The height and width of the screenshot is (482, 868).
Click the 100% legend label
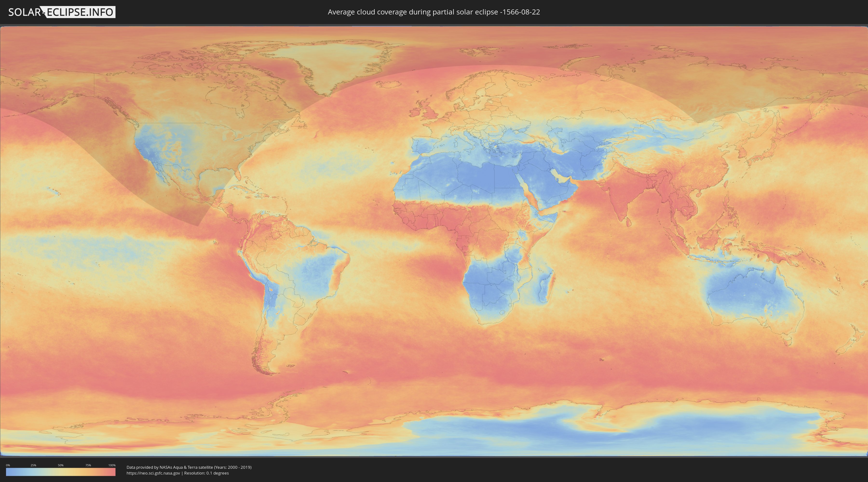click(x=112, y=465)
